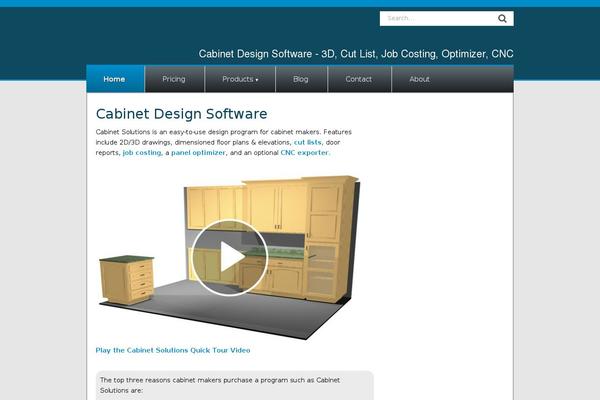The width and height of the screenshot is (600, 400).
Task: Open the Home tab
Action: [116, 79]
